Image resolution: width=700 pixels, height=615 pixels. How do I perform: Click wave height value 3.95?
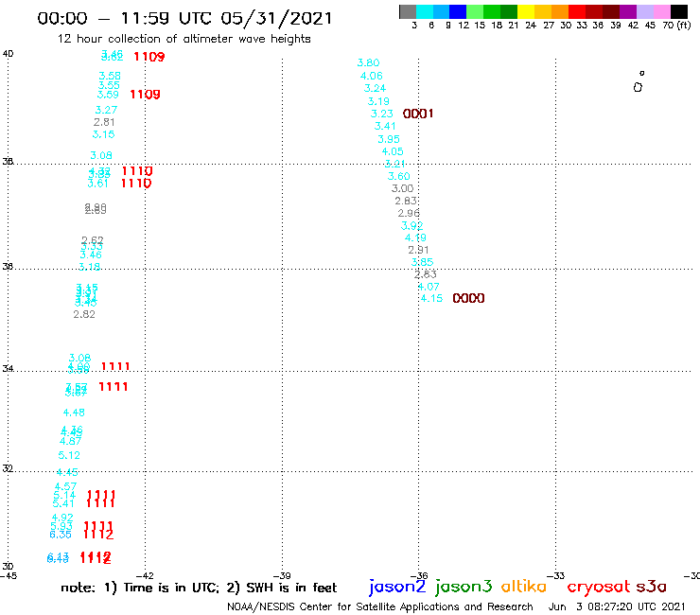click(x=389, y=139)
